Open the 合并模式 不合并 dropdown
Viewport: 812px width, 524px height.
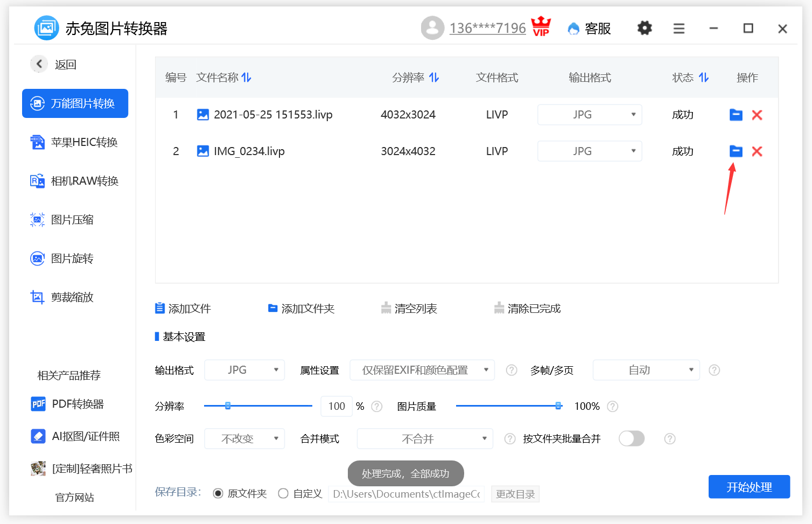425,439
